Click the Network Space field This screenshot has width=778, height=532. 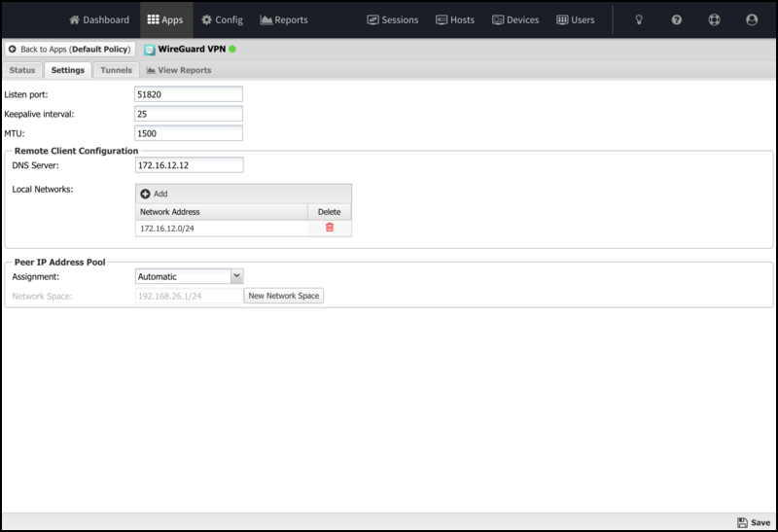tap(189, 297)
